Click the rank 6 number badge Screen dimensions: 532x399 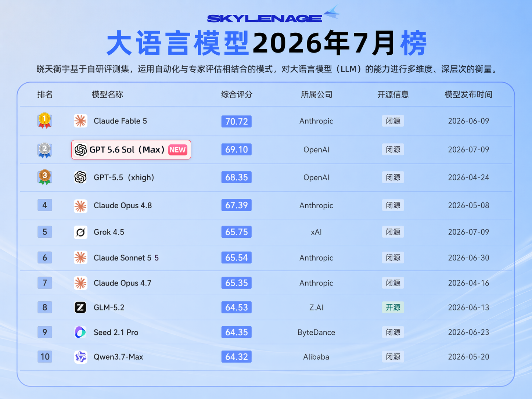click(x=45, y=258)
